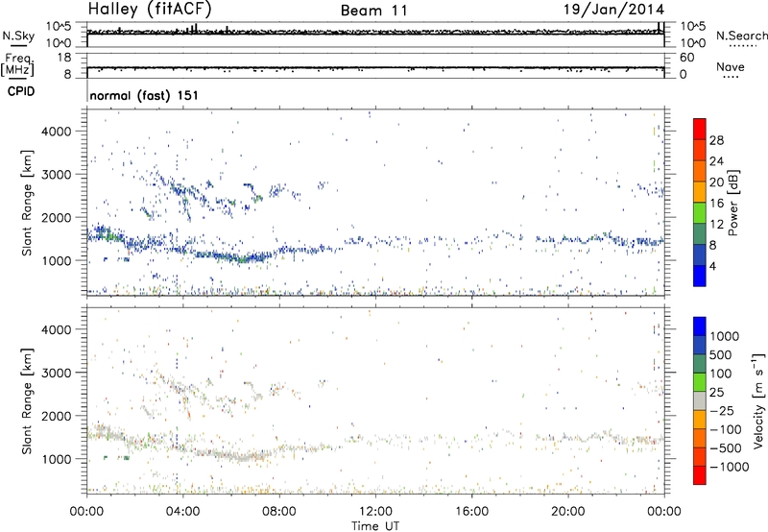This screenshot has width=768, height=532.
Task: Click the Freq. [MHz] axis label
Action: point(17,64)
